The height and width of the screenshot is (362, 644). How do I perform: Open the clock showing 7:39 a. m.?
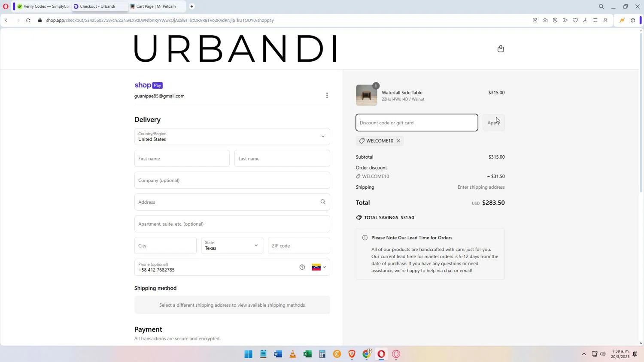point(621,354)
